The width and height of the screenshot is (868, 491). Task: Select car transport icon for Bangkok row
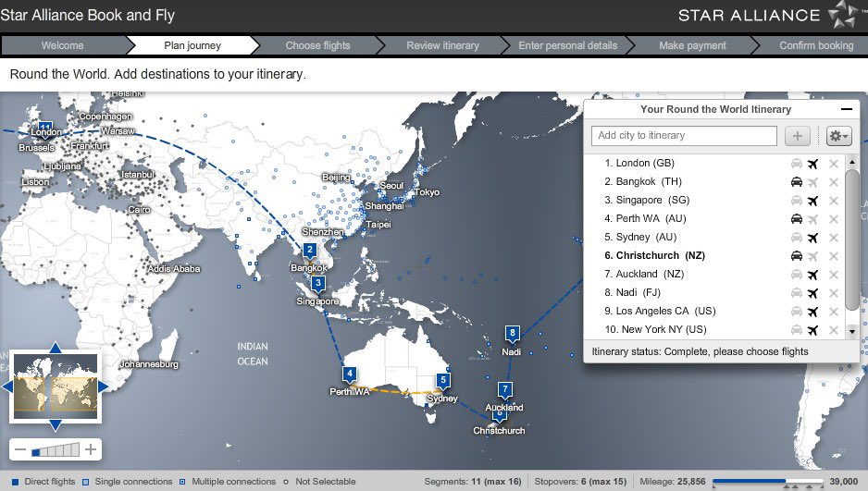[x=797, y=182]
